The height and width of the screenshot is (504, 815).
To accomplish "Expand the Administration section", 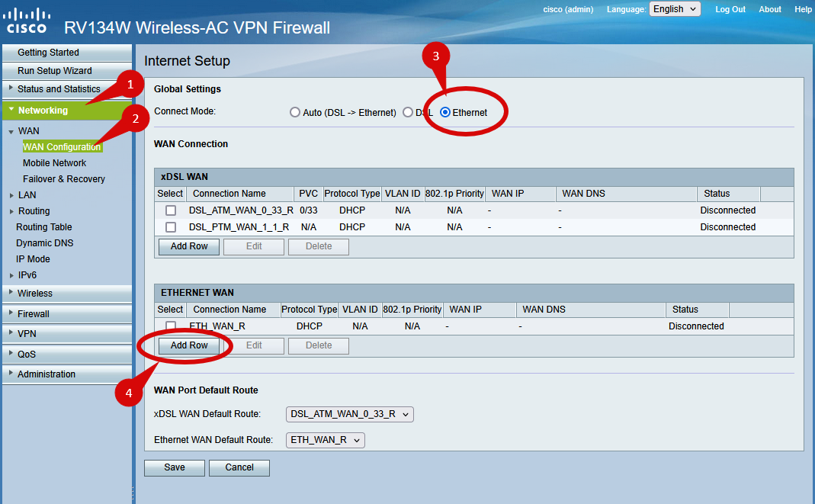I will click(x=67, y=374).
